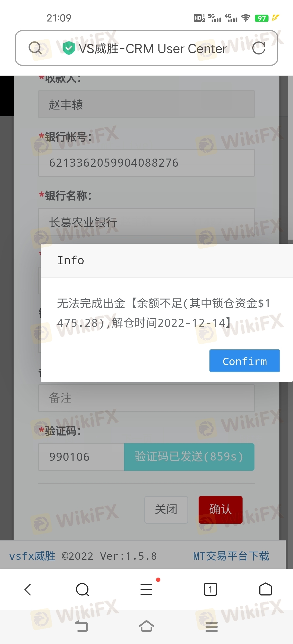This screenshot has width=293, height=644.
Task: Tap the search magnifier in address bar
Action: tap(35, 48)
